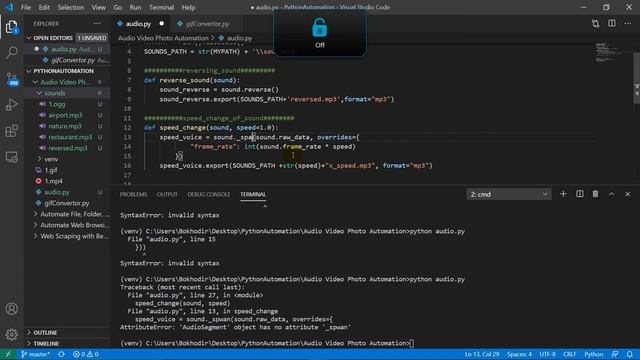Open the Help menu

coord(188,7)
